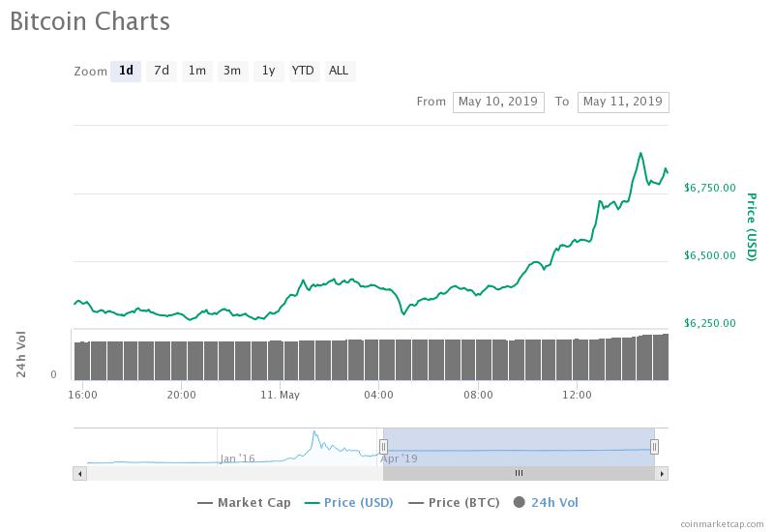
Task: Select the 1d zoom range
Action: point(126,71)
